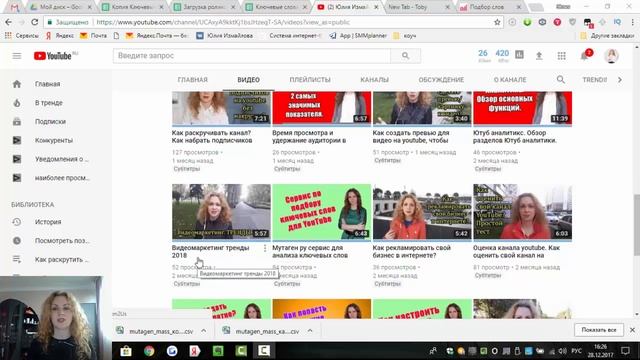Open App | SMMplanner bookmark
The width and height of the screenshot is (640, 360).
(x=358, y=36)
